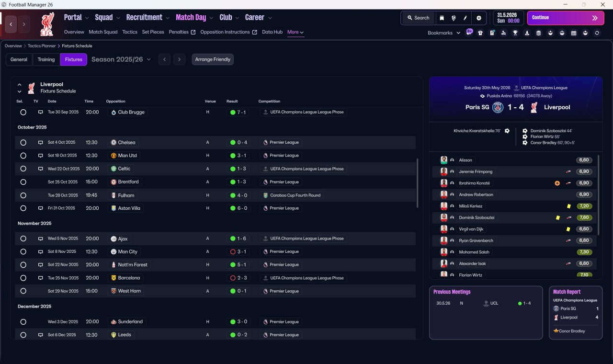Select the Sunderland fixture radio button
Image resolution: width=613 pixels, height=364 pixels.
pos(23,322)
